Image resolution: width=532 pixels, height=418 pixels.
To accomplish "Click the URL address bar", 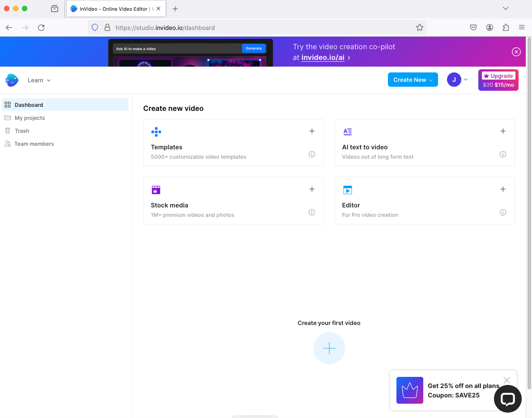I will pos(257,28).
